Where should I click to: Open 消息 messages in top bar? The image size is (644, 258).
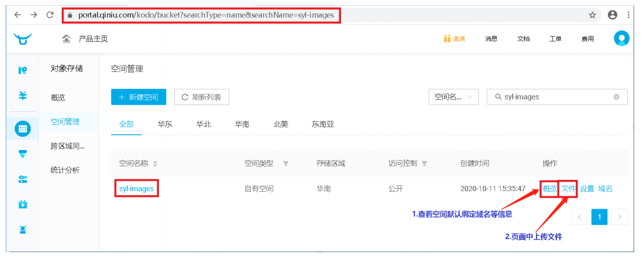click(491, 39)
